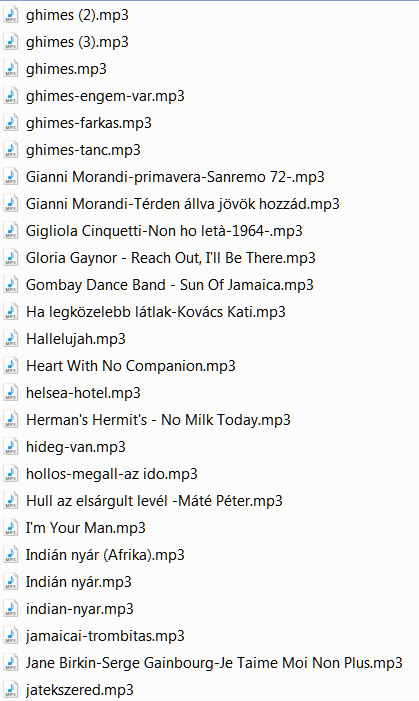The width and height of the screenshot is (419, 701).
Task: Click the icon next to I'm Your Man.mp3
Action: coord(11,528)
